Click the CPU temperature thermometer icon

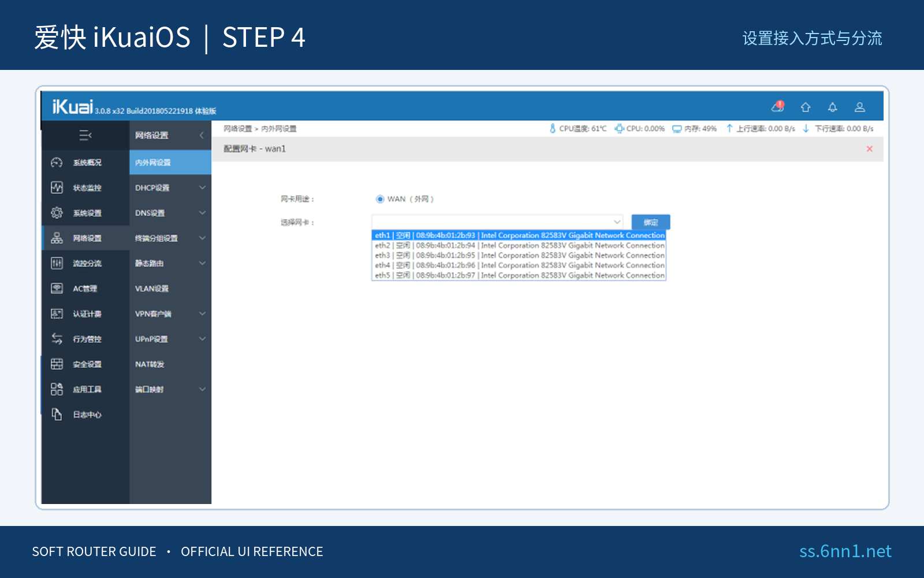[x=553, y=128]
